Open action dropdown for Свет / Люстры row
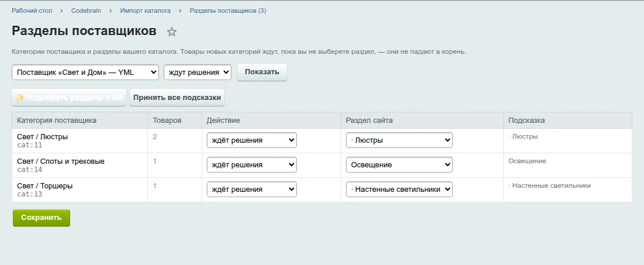This screenshot has width=644, height=265. point(252,140)
